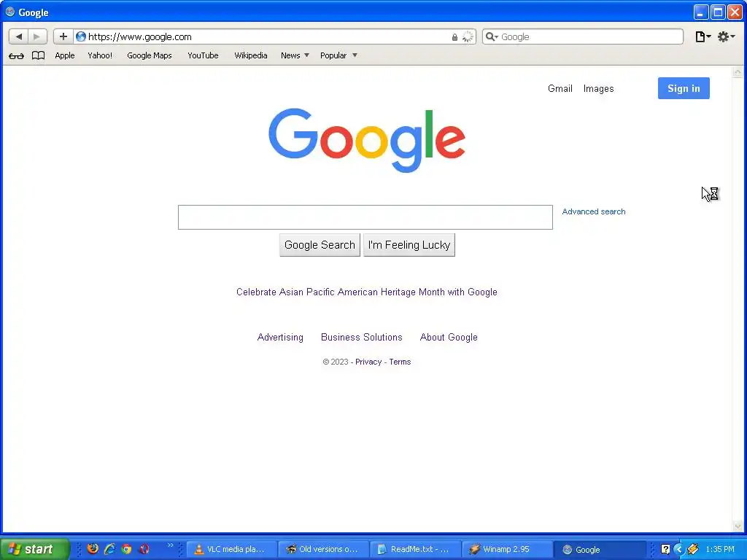
Task: Expand the Popular bookmarks folder
Action: pos(338,55)
